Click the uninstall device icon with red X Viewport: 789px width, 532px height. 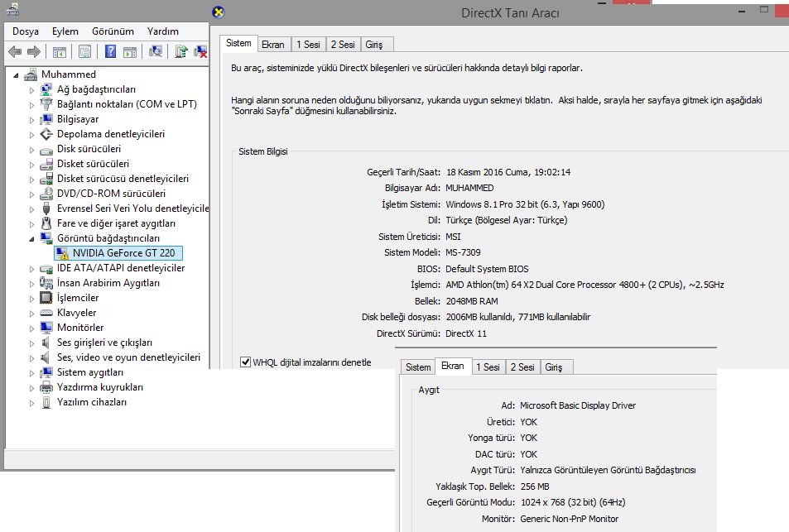(x=200, y=51)
